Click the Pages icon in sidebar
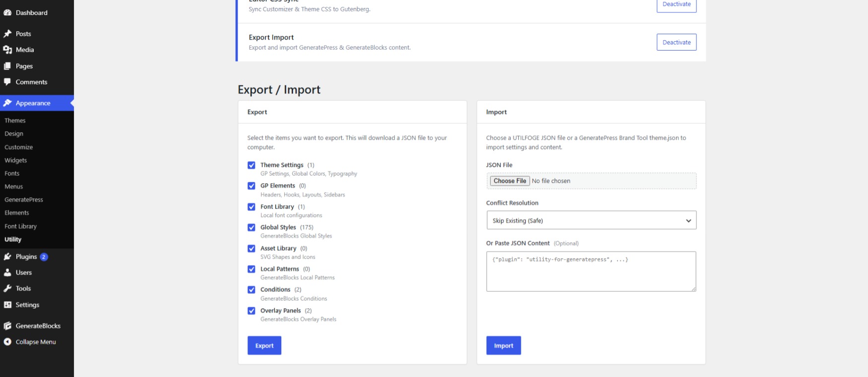 click(x=7, y=66)
